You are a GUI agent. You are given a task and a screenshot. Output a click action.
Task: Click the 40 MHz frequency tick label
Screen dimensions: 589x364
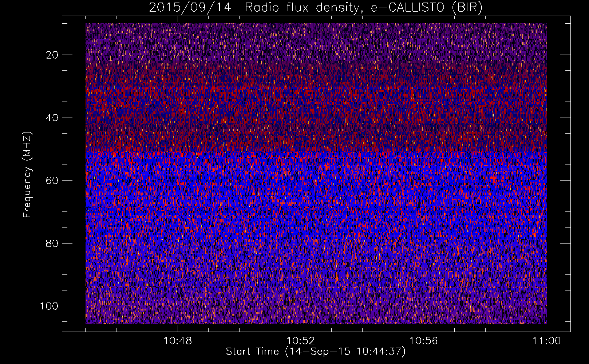(52, 118)
